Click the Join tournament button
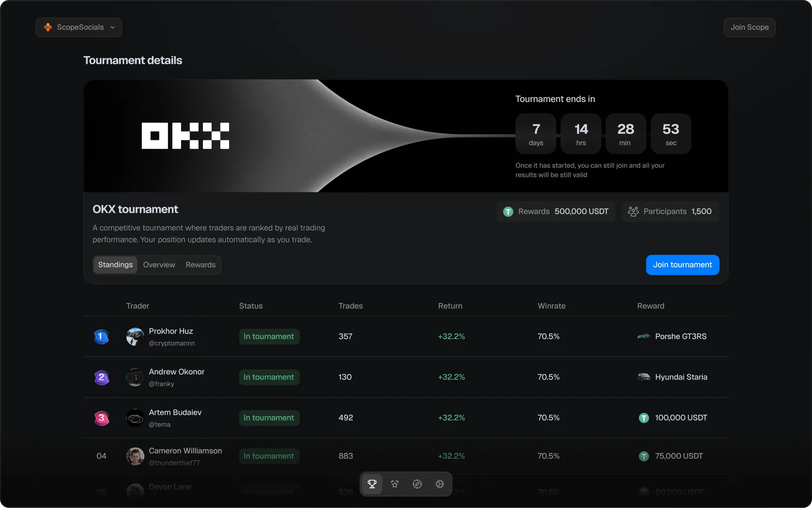The width and height of the screenshot is (812, 508). (x=682, y=265)
